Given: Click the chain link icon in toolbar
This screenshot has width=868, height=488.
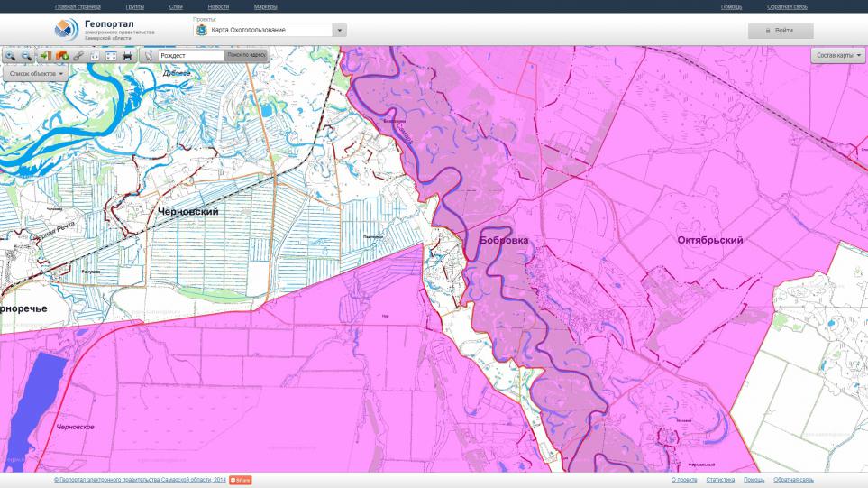Looking at the screenshot, I should tap(78, 56).
